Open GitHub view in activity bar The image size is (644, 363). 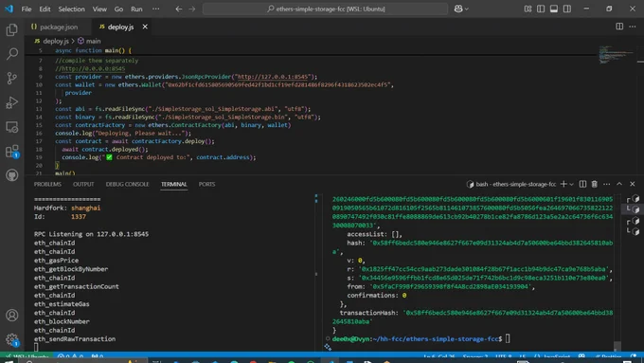coord(12,175)
